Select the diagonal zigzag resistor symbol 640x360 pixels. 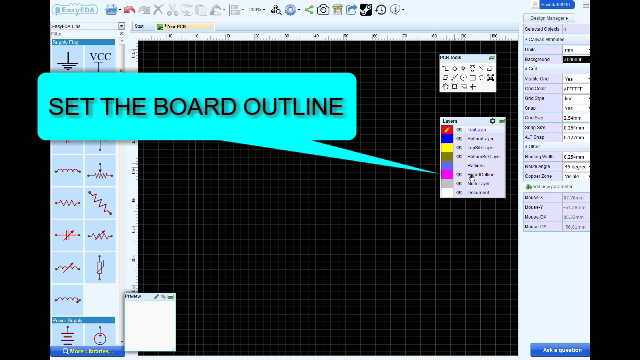[100, 202]
